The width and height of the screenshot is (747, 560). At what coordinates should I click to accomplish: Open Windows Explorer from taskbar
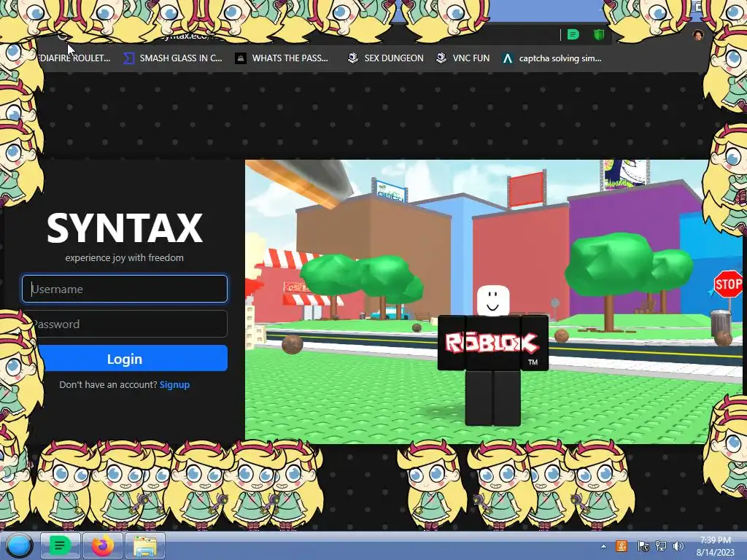(145, 545)
